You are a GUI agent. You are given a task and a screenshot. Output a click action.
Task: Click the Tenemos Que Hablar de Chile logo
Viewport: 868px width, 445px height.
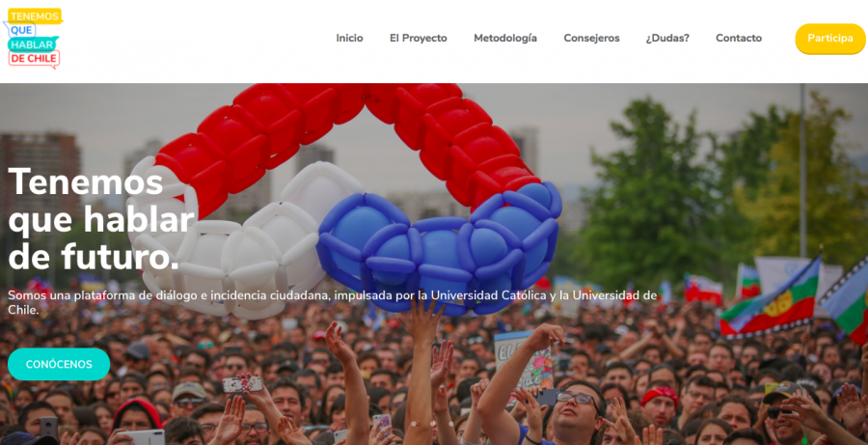[x=34, y=39]
